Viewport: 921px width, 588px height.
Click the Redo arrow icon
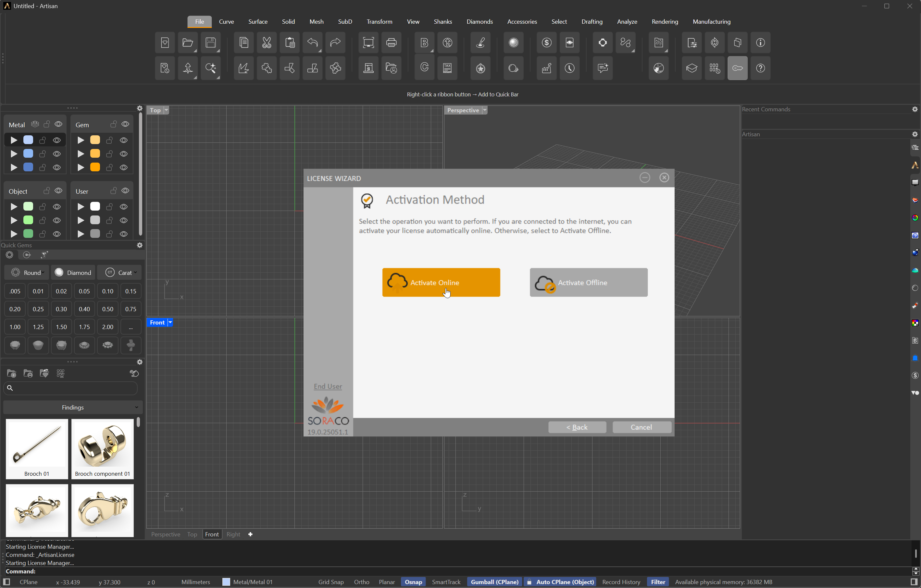(x=335, y=43)
